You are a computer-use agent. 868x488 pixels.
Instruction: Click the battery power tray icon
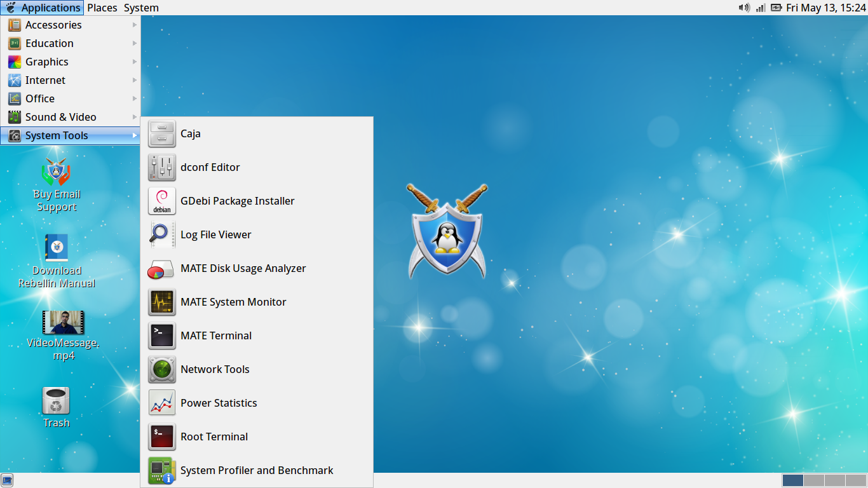pos(776,8)
